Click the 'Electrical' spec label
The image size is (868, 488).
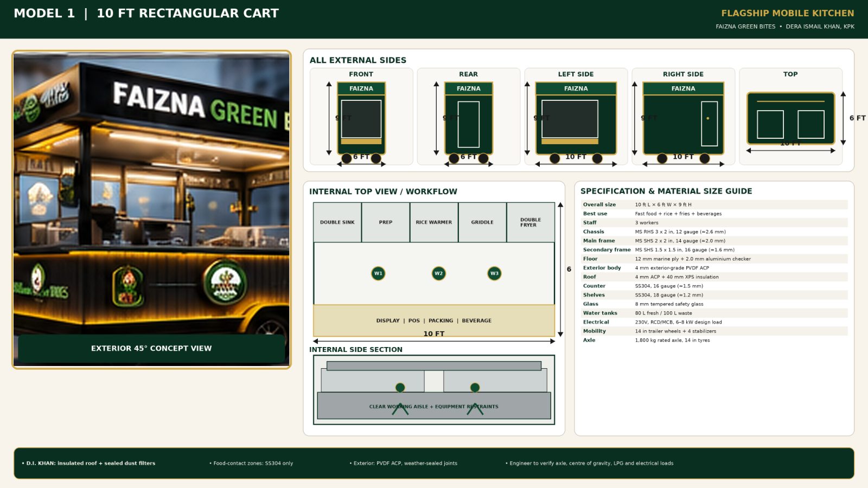[596, 322]
